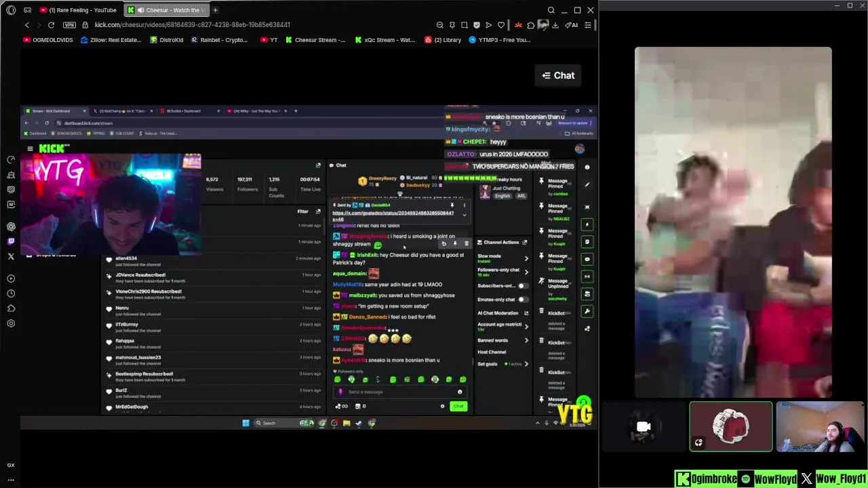Open X in the Opera sidebar
868x488 pixels.
(11, 256)
